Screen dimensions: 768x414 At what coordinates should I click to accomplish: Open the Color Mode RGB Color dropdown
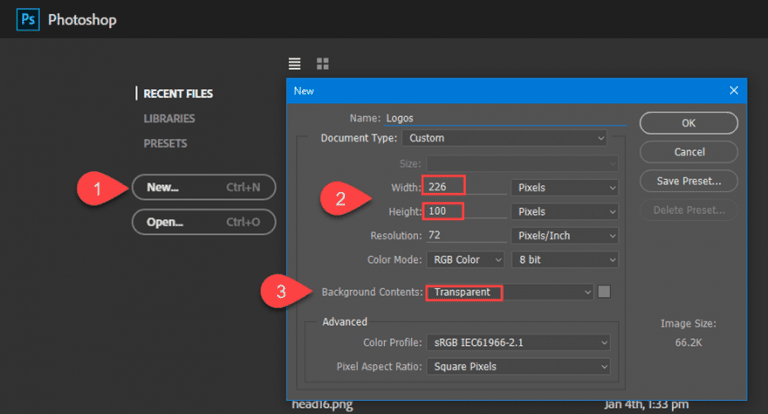pos(468,260)
